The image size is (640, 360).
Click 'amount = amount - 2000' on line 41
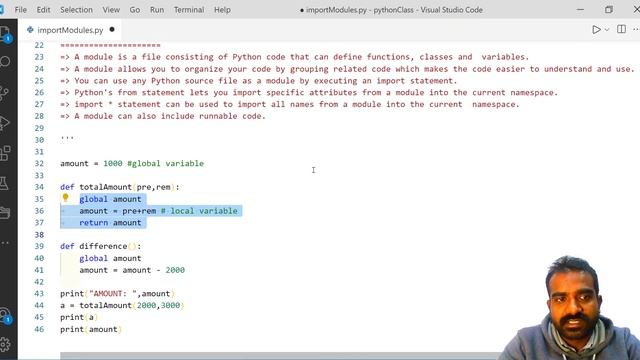(x=132, y=270)
